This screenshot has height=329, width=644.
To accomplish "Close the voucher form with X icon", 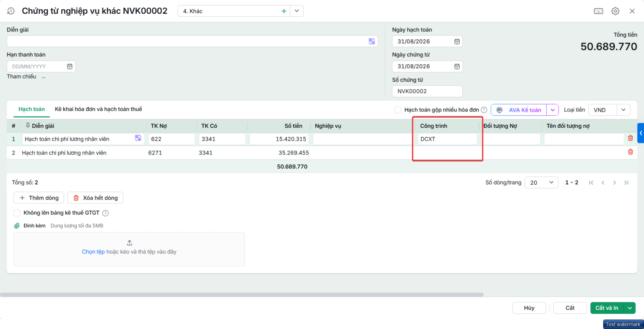I will 632,11.
